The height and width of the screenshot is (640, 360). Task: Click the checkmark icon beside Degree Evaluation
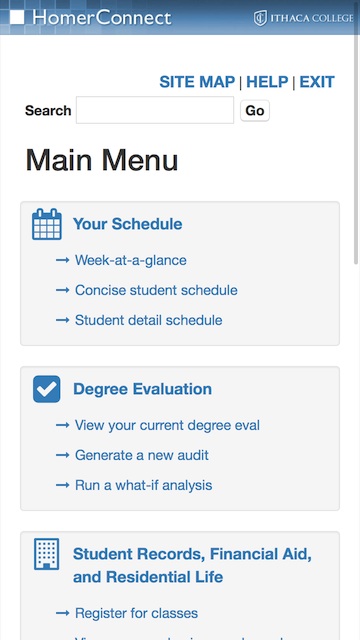pyautogui.click(x=47, y=389)
